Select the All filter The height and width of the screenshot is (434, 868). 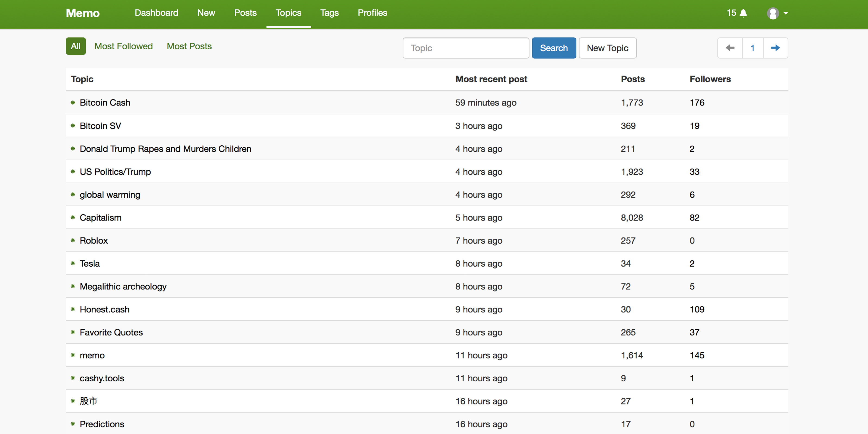75,46
